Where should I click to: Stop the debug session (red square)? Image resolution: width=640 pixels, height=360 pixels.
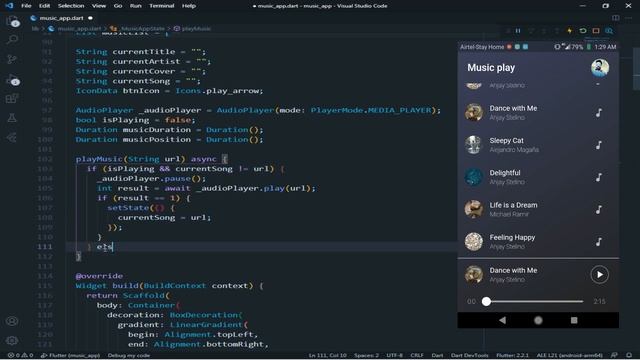pyautogui.click(x=596, y=31)
